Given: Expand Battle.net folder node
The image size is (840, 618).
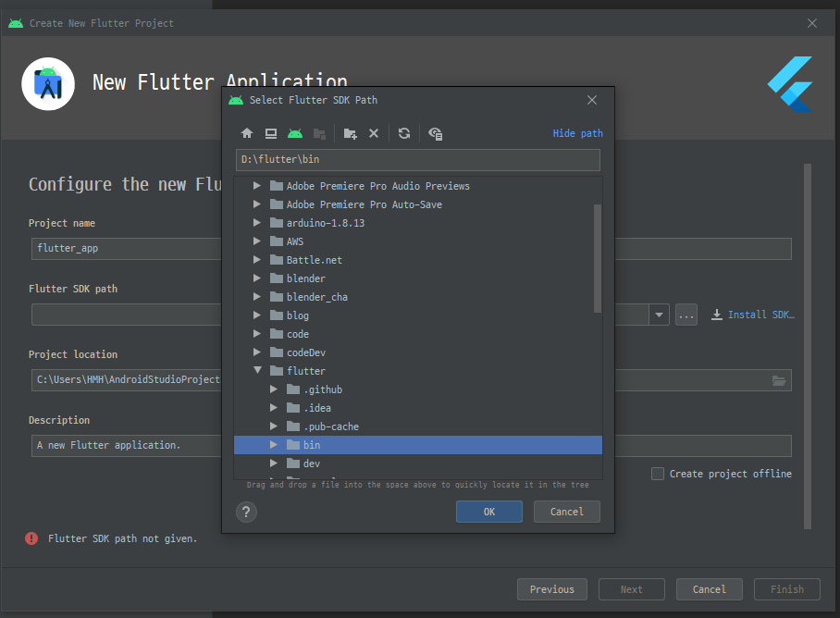Looking at the screenshot, I should click(x=257, y=260).
